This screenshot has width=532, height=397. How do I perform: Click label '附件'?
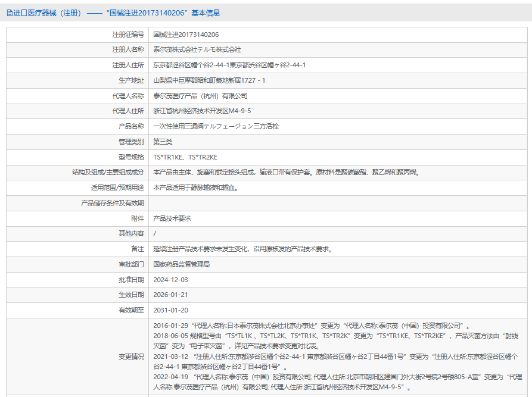pos(138,218)
